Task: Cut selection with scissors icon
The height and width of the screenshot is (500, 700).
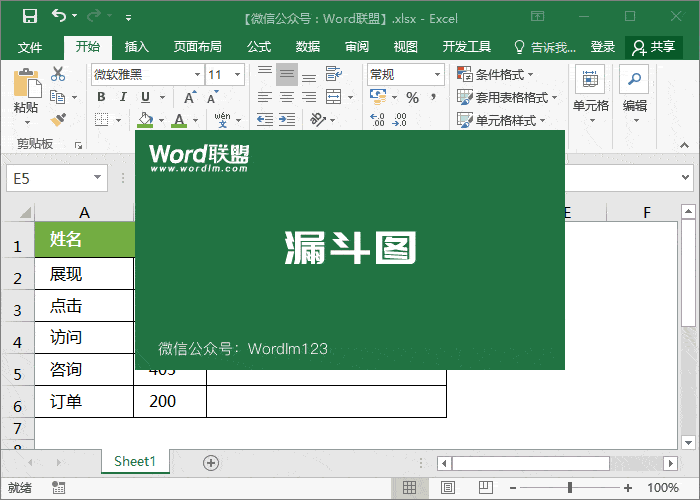Action: coord(58,74)
